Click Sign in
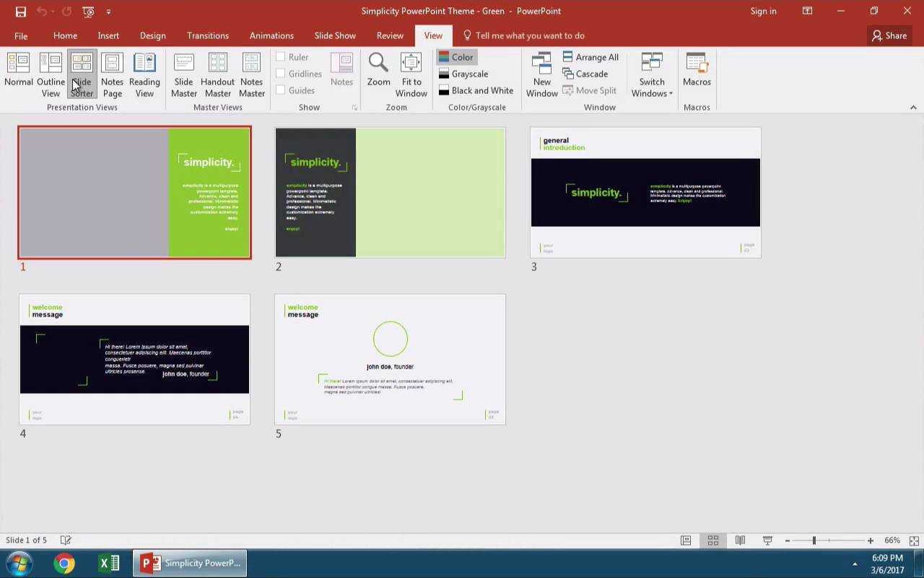Screen dimensions: 924x578 tap(763, 11)
